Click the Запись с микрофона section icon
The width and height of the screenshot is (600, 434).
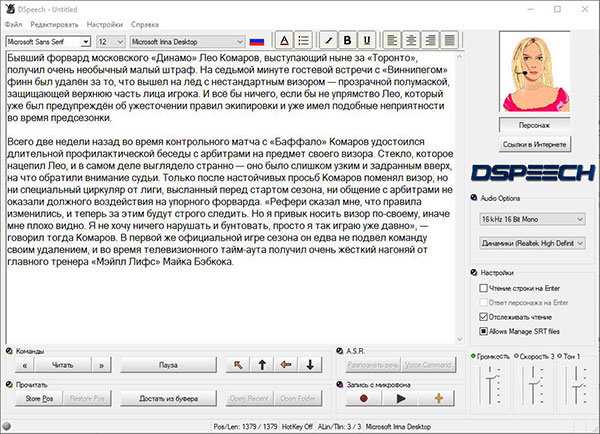point(339,384)
